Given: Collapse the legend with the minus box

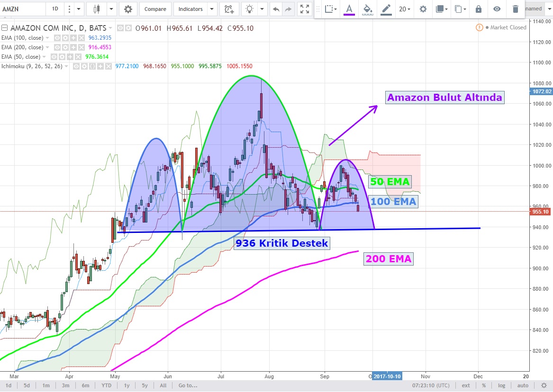Looking at the screenshot, I should click(5, 28).
